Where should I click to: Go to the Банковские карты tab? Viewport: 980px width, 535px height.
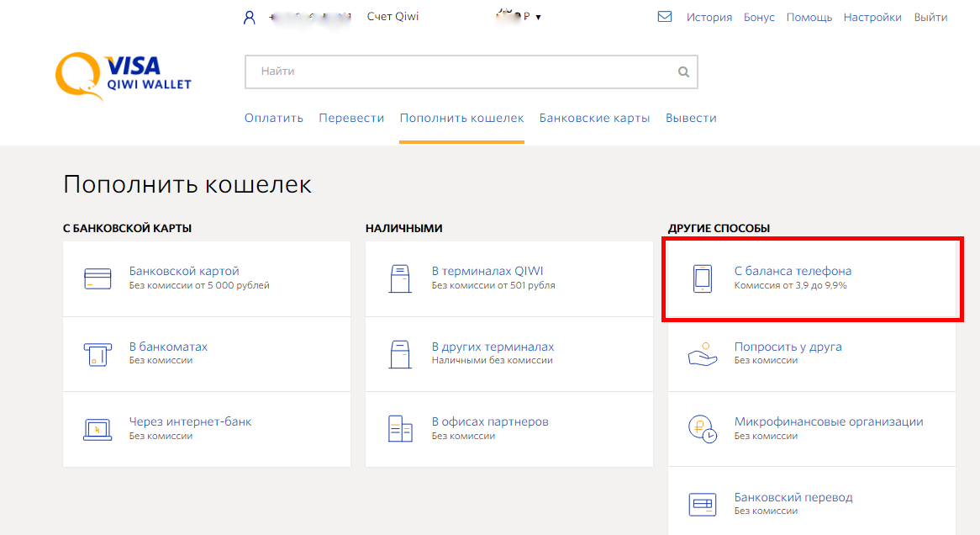[x=594, y=118]
